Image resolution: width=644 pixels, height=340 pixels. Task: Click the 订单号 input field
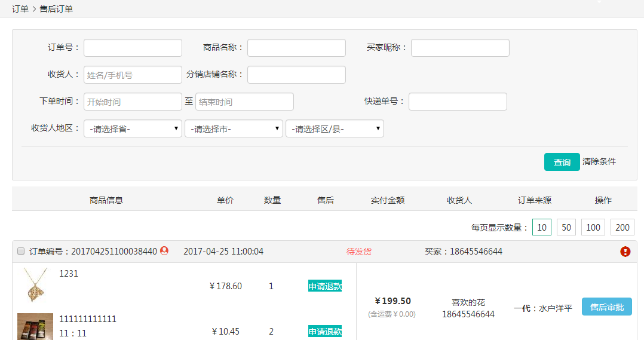[x=133, y=48]
